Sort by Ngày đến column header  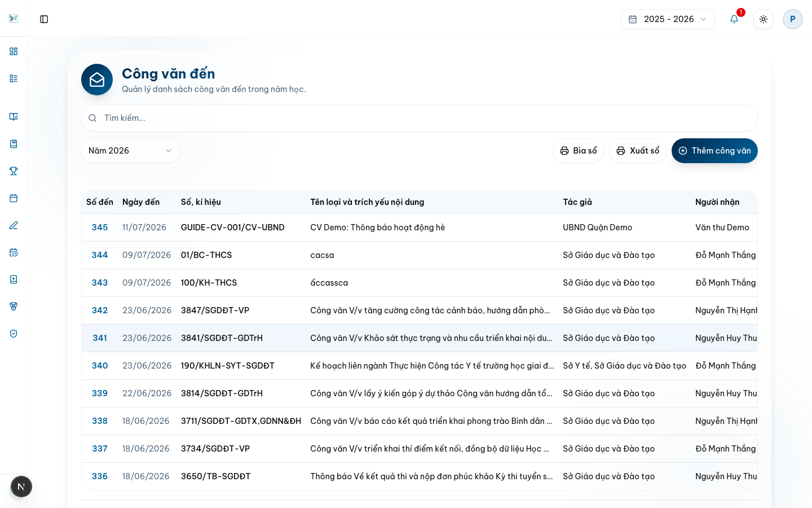(141, 202)
